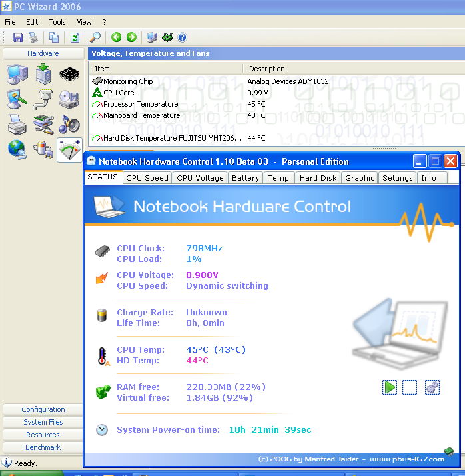The width and height of the screenshot is (465, 476).
Task: Select the STATUS tab
Action: pyautogui.click(x=103, y=177)
